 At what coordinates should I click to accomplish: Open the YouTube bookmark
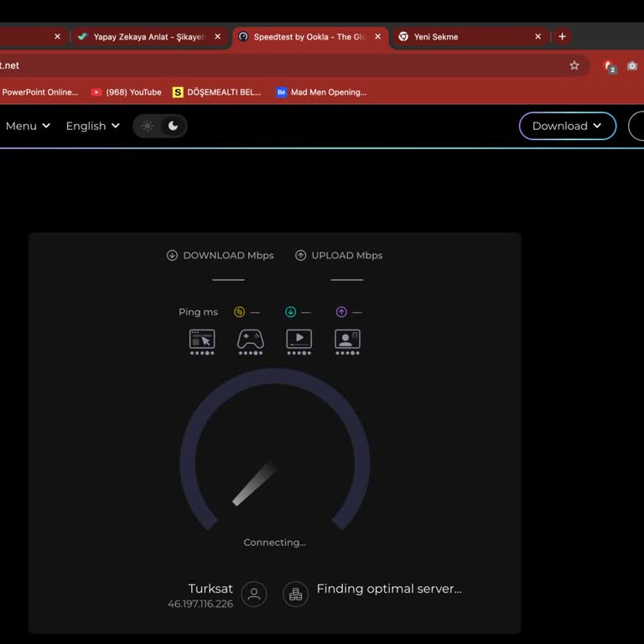[x=127, y=92]
